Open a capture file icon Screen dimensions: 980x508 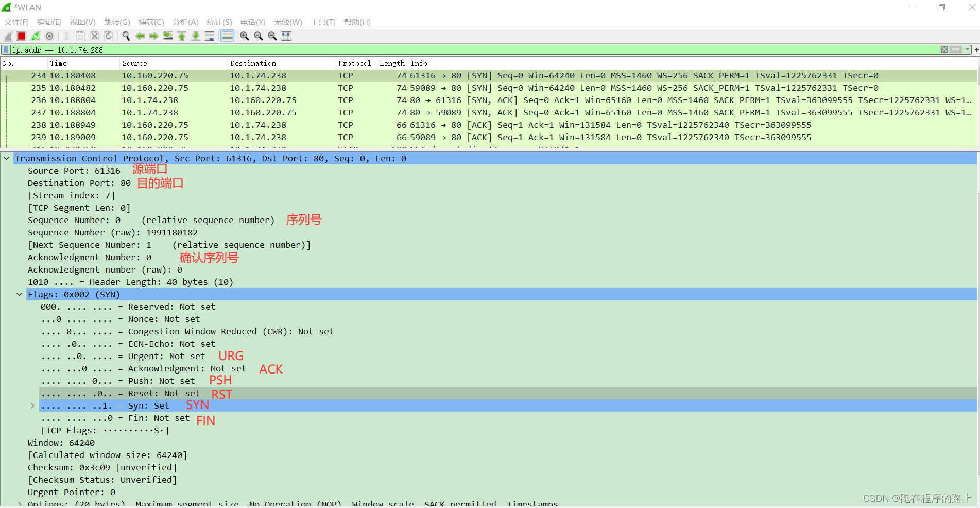[x=66, y=36]
